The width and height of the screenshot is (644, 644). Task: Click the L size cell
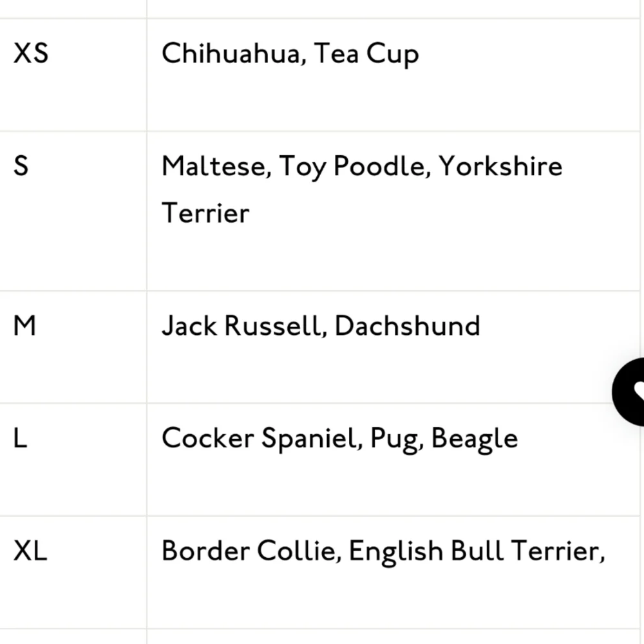[21, 439]
